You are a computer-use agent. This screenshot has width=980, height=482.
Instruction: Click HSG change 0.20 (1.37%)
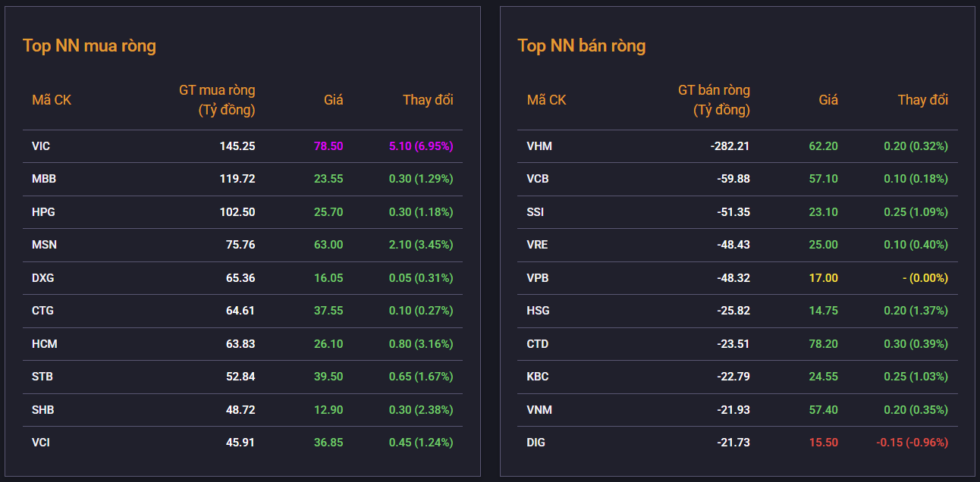click(916, 311)
